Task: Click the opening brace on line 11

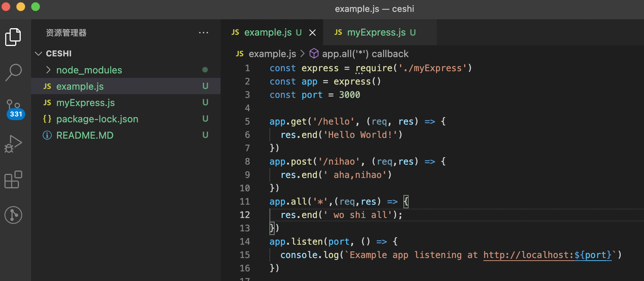Action: pyautogui.click(x=406, y=202)
